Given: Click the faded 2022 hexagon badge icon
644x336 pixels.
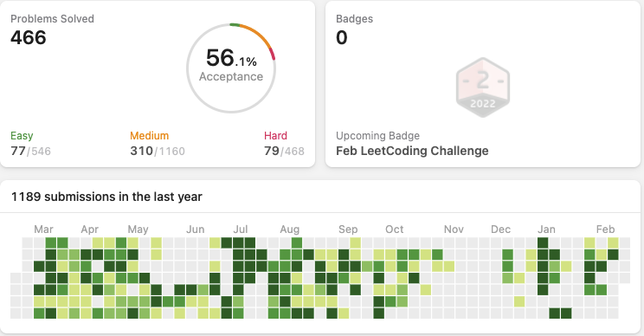Looking at the screenshot, I should (x=483, y=87).
